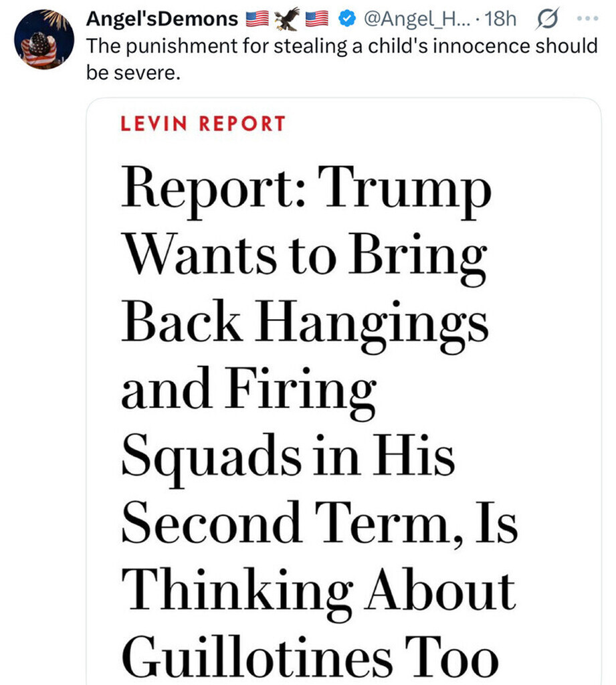Click the red LEVIN REPORT label

(x=203, y=124)
